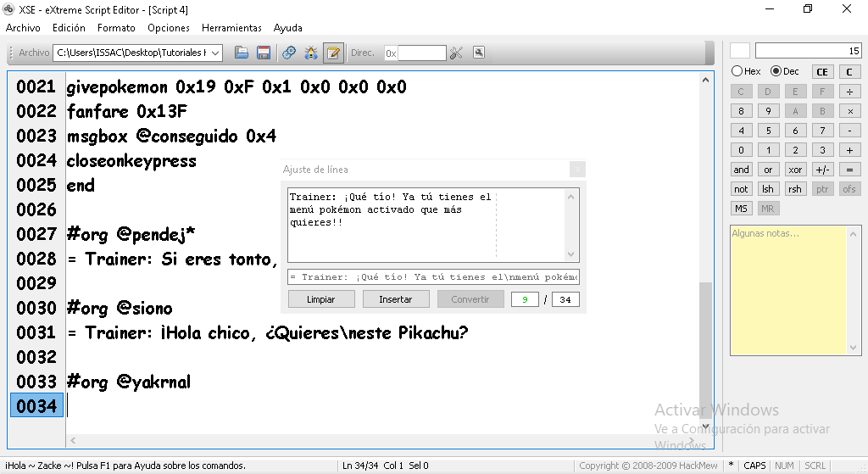Toggle the notepad icon in toolbar
The image size is (868, 474).
click(333, 53)
